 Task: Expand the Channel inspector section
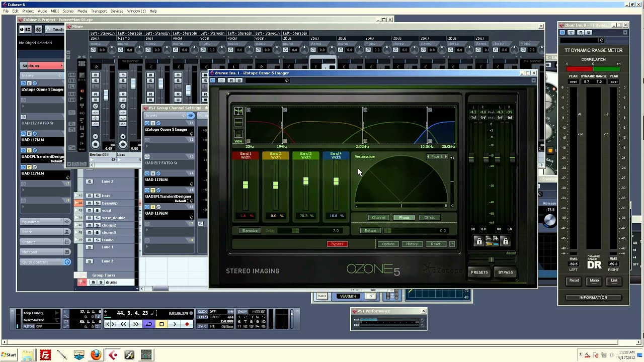click(45, 242)
